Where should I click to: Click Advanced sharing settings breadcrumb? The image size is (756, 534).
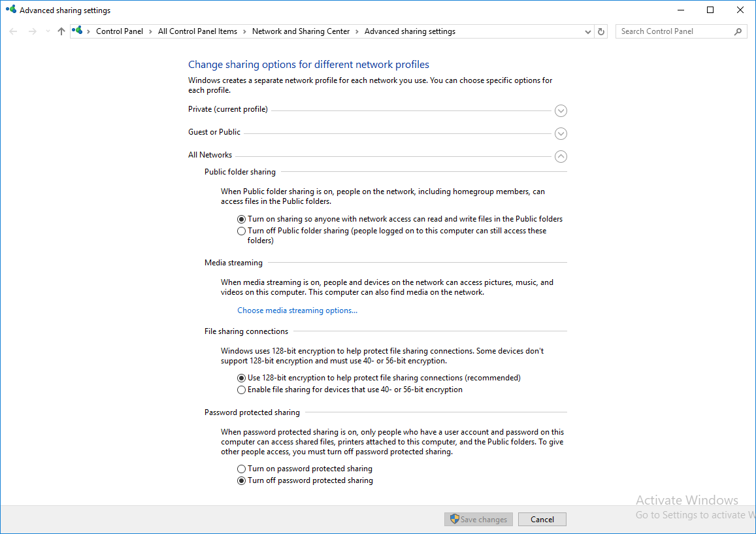pyautogui.click(x=410, y=31)
